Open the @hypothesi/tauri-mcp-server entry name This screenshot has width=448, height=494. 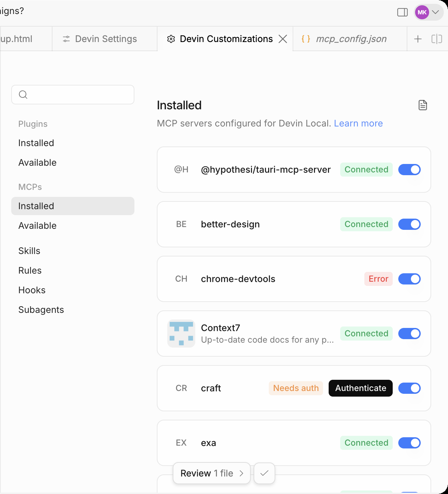pyautogui.click(x=266, y=170)
